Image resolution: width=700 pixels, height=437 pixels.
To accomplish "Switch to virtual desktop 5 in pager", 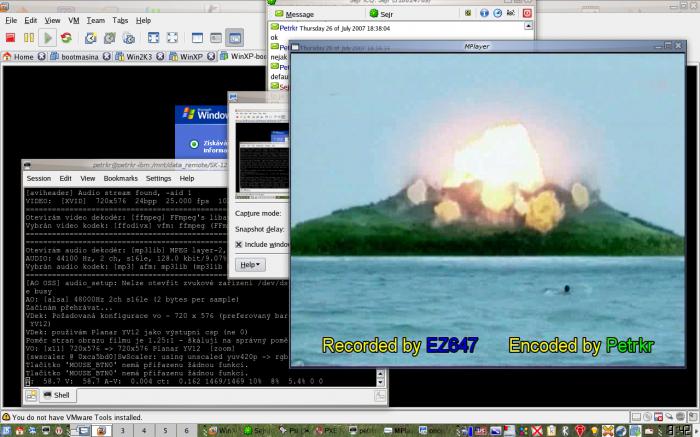I will tap(165, 431).
